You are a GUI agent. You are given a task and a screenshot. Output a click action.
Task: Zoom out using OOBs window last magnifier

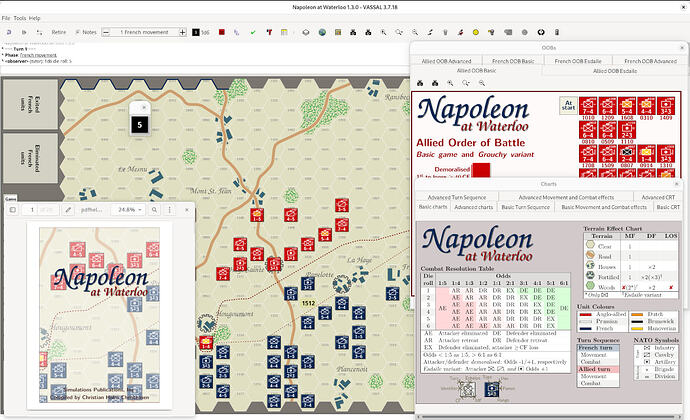[482, 83]
